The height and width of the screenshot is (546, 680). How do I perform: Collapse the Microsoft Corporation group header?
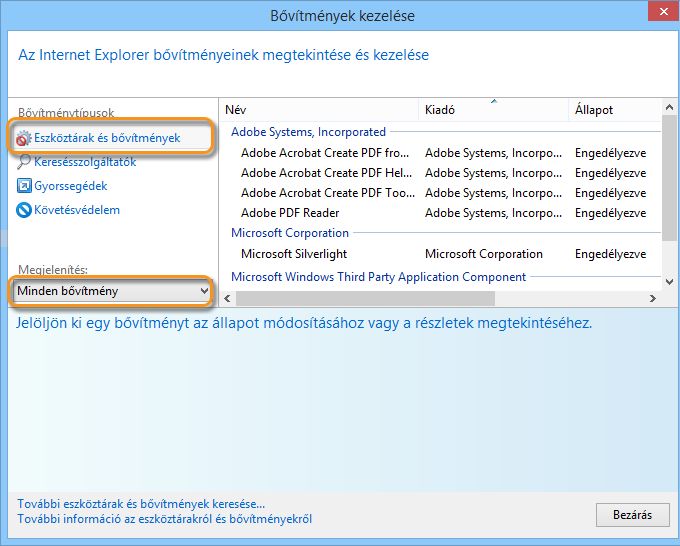(x=290, y=233)
